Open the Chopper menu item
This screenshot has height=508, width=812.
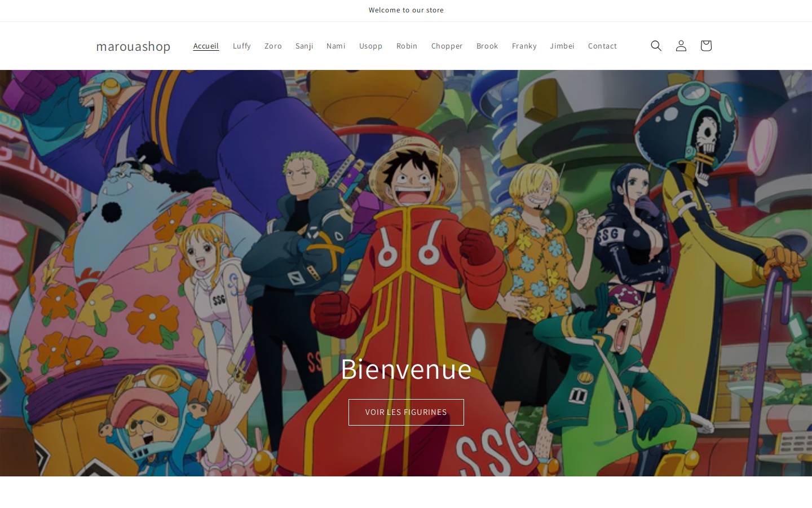[x=447, y=46]
